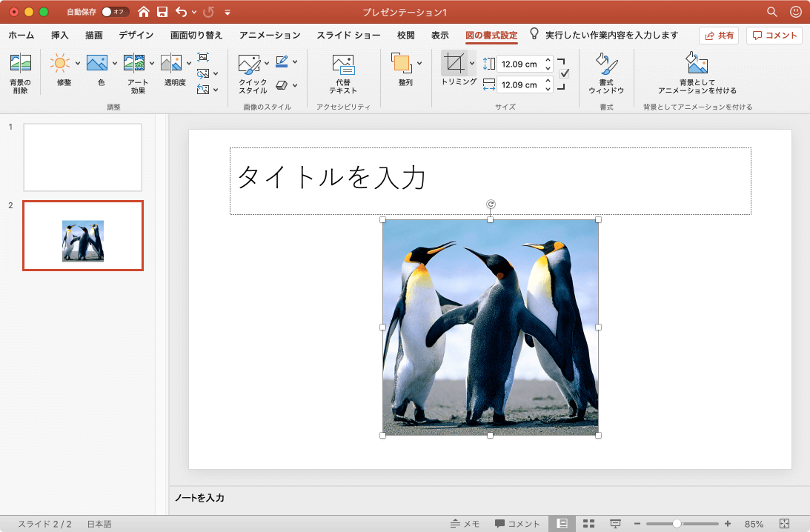Click the Quick Styles (クイックスタイル) icon

248,64
